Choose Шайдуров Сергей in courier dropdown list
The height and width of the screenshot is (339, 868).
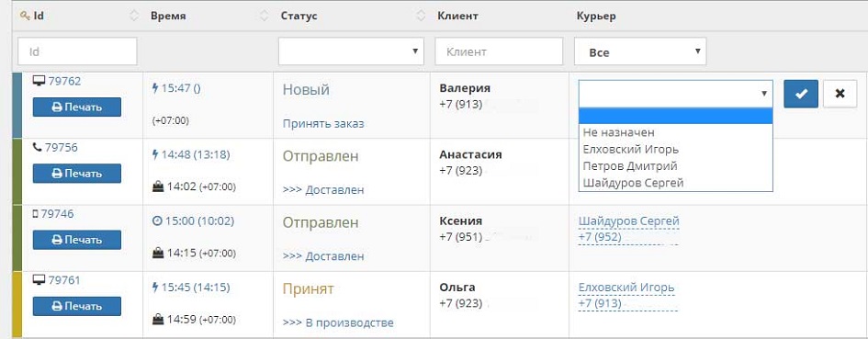[675, 182]
